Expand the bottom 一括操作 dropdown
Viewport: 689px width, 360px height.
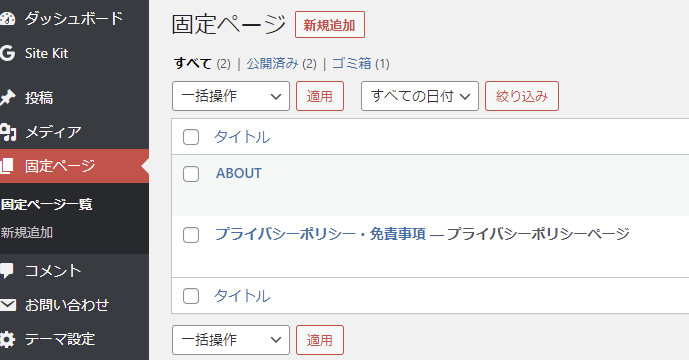click(x=231, y=340)
